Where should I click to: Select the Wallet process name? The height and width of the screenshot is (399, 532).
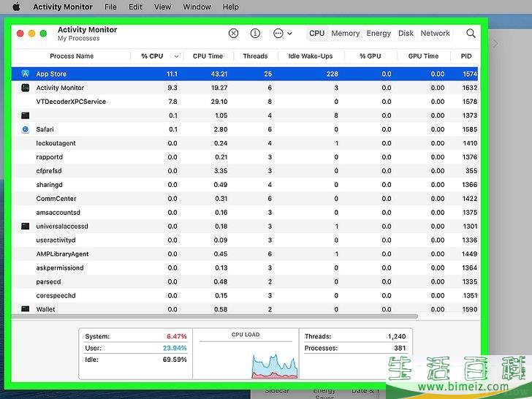point(45,309)
